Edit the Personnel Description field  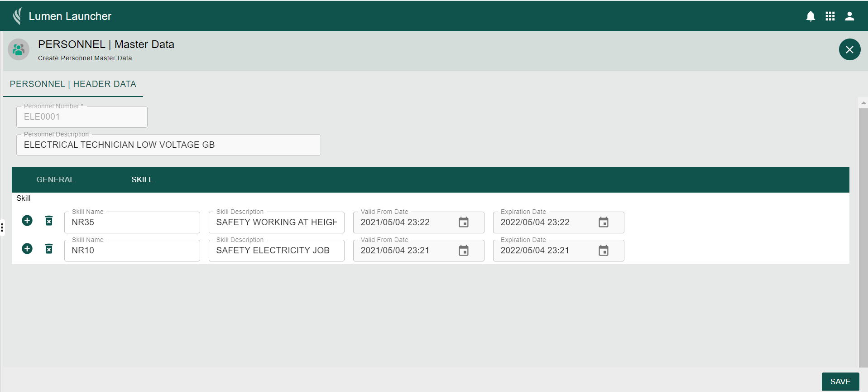click(x=168, y=145)
